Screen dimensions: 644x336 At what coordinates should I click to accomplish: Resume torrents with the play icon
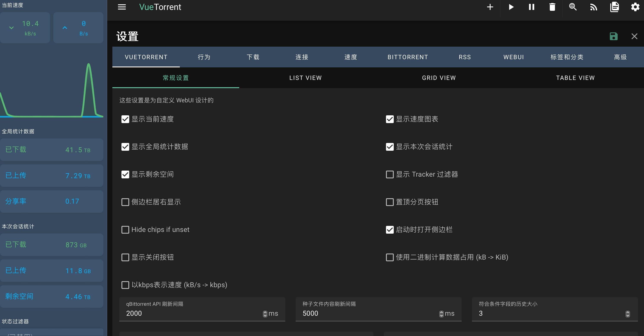click(511, 7)
